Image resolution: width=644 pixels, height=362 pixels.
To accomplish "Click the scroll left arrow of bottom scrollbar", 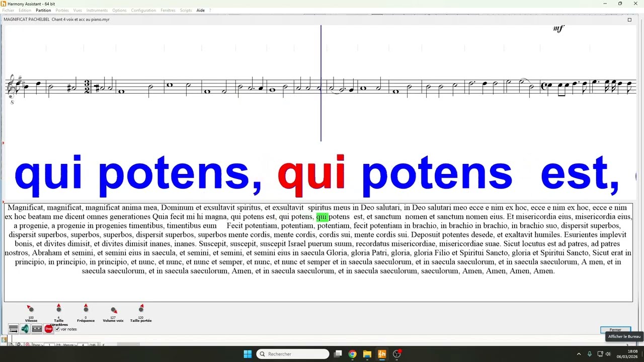I will click(x=103, y=345).
